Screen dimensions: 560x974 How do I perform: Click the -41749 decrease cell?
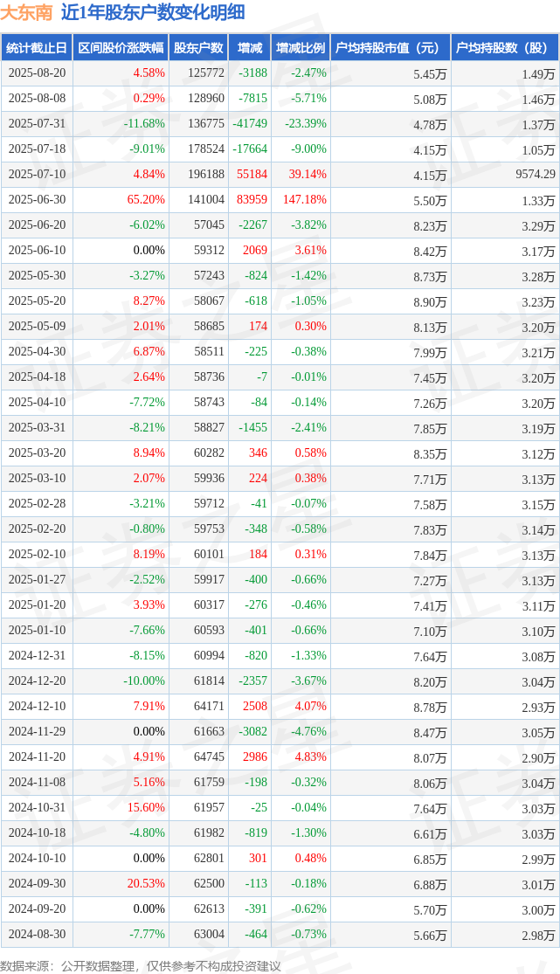(x=250, y=124)
